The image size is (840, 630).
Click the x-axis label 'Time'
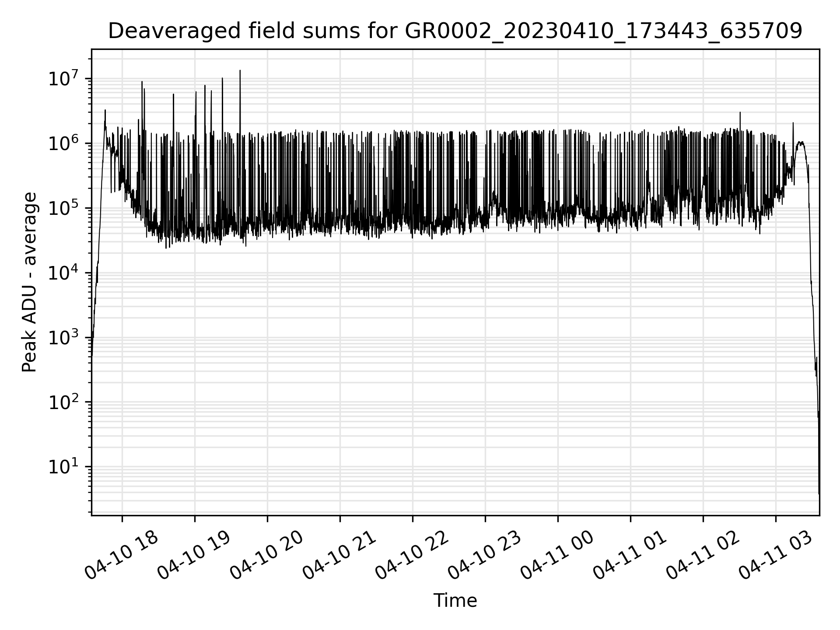(455, 601)
